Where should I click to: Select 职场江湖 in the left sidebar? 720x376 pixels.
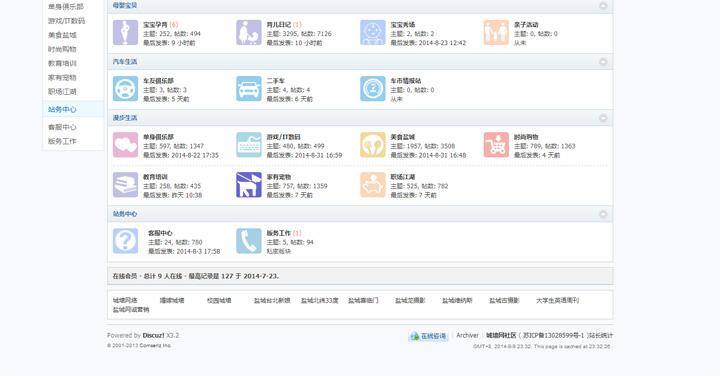coord(62,91)
